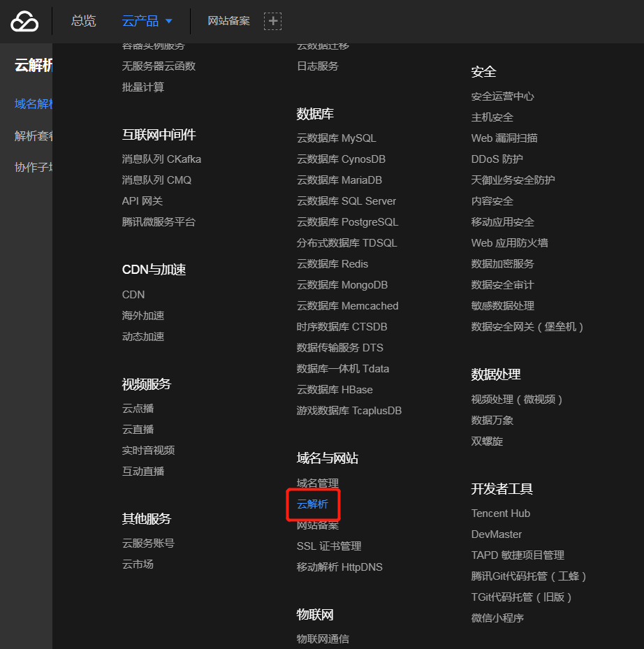Open 无服务器云函数 link
The height and width of the screenshot is (649, 644).
[x=159, y=66]
